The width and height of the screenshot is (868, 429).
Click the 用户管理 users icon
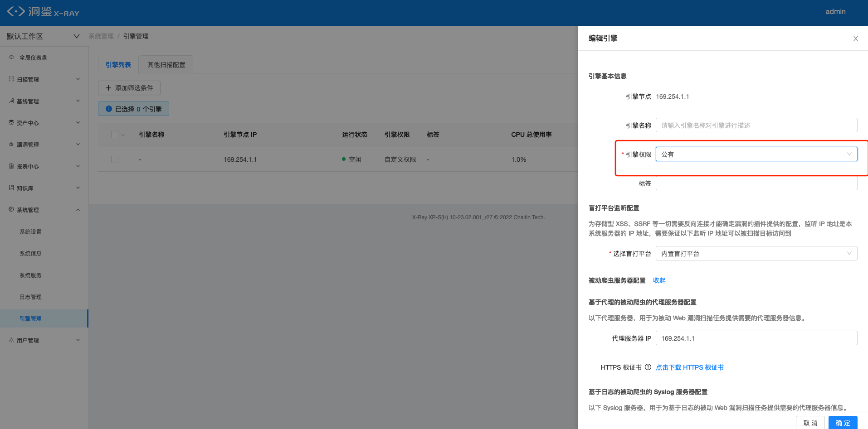point(11,340)
